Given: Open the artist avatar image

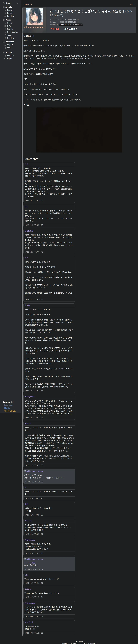Looking at the screenshot, I should point(34,17).
